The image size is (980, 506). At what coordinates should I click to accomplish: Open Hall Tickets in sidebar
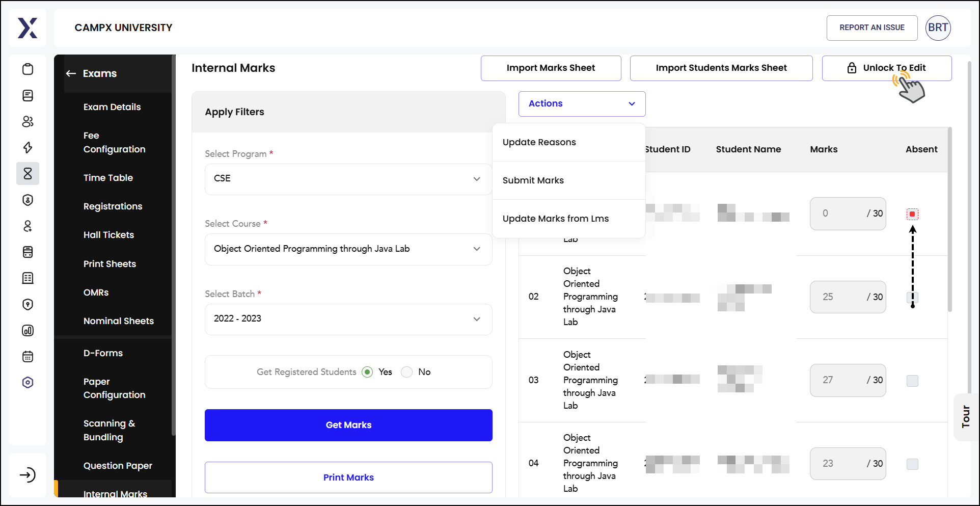pos(108,235)
